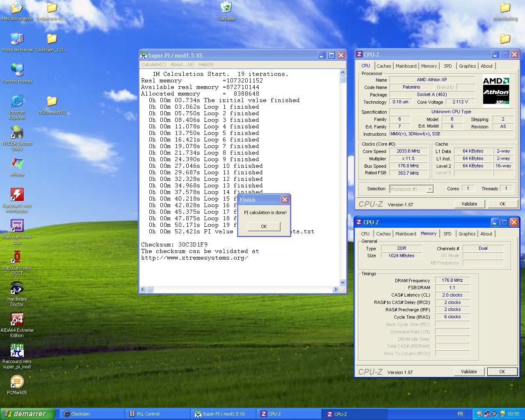
Task: Click the Super PI horizontal scrollbar left arrow
Action: click(143, 289)
